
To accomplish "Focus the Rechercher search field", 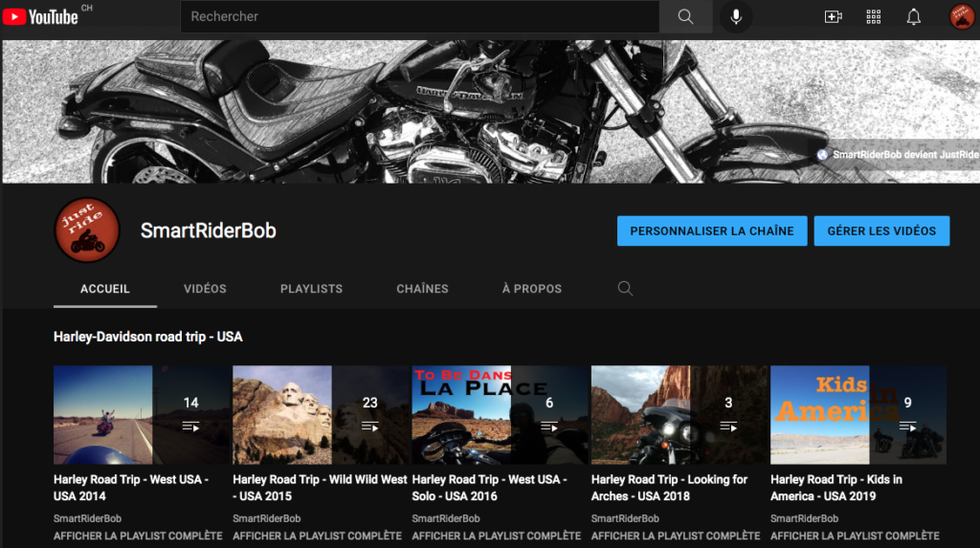I will pos(420,17).
